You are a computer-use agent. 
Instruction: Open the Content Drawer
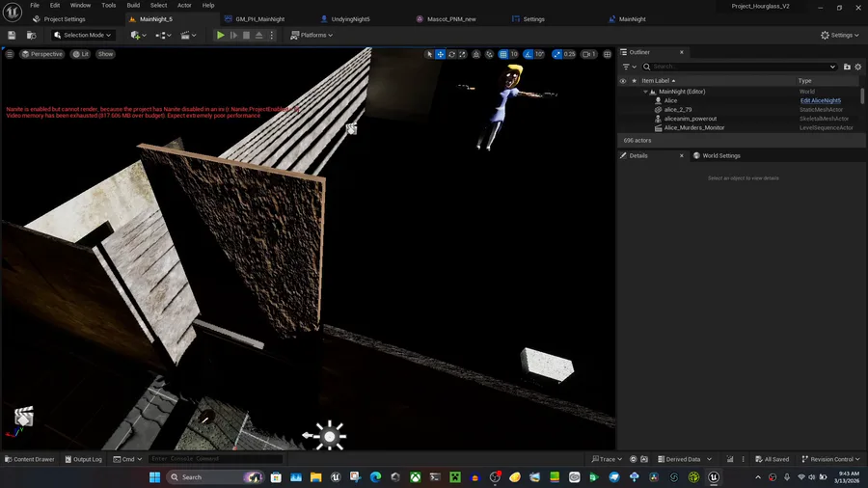pyautogui.click(x=29, y=459)
